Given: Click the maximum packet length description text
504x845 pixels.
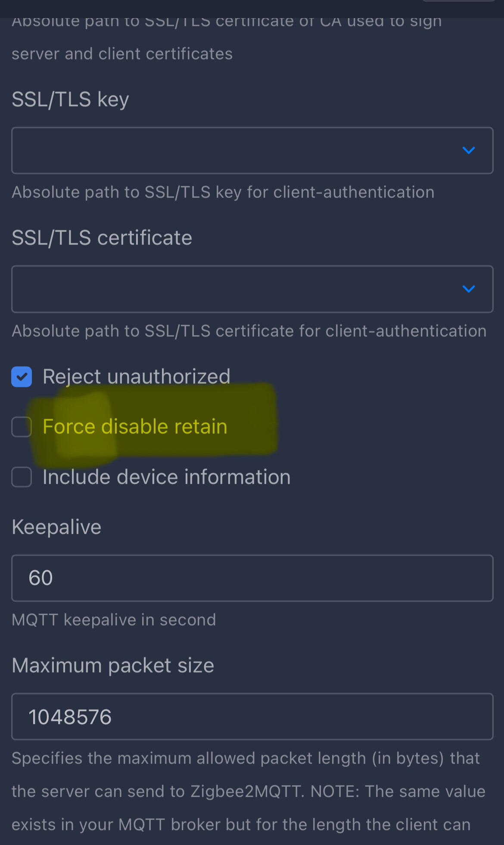Looking at the screenshot, I should pos(249,792).
